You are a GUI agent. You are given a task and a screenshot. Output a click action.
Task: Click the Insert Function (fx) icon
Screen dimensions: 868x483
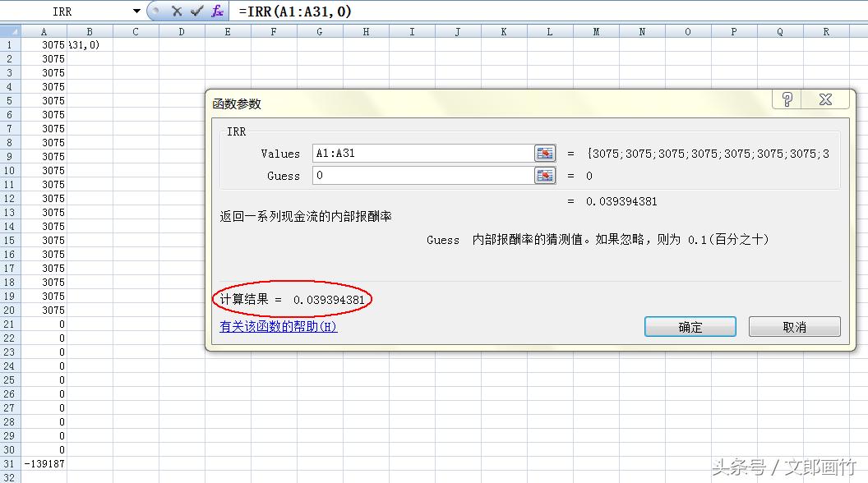click(x=217, y=11)
